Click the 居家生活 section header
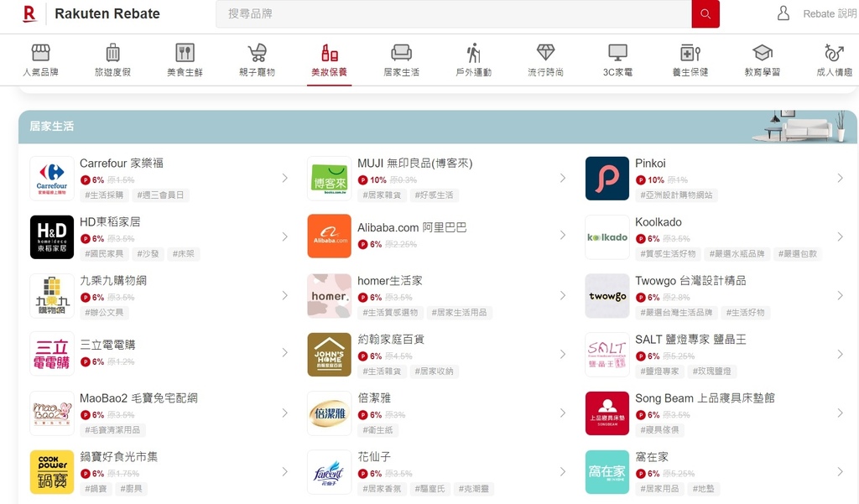The height and width of the screenshot is (504, 859). (x=438, y=127)
